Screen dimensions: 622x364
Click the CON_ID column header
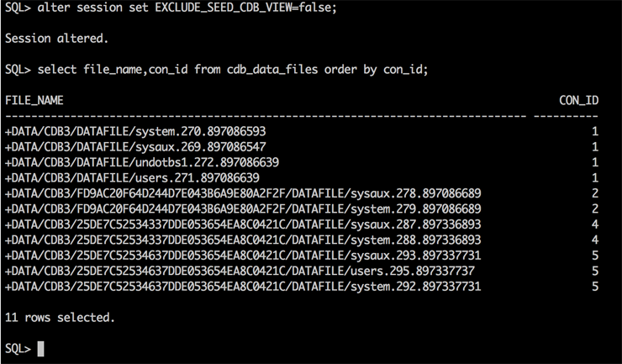pyautogui.click(x=578, y=100)
